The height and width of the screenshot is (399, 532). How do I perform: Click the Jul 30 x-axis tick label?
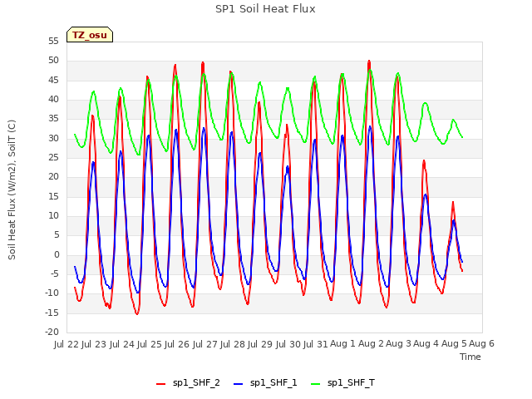pyautogui.click(x=288, y=344)
